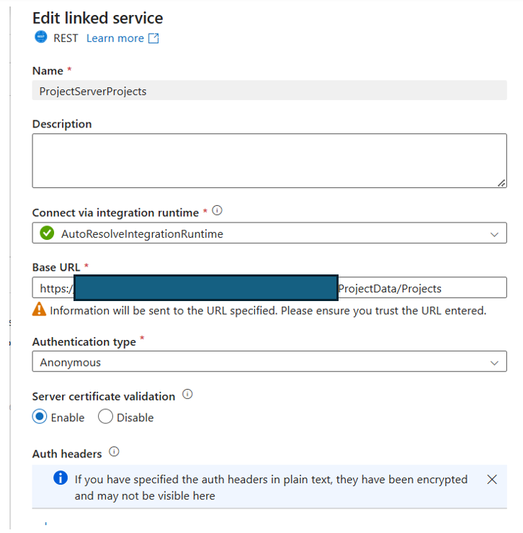The image size is (523, 533).
Task: Click info icon beside integration runtime label
Action: (217, 211)
